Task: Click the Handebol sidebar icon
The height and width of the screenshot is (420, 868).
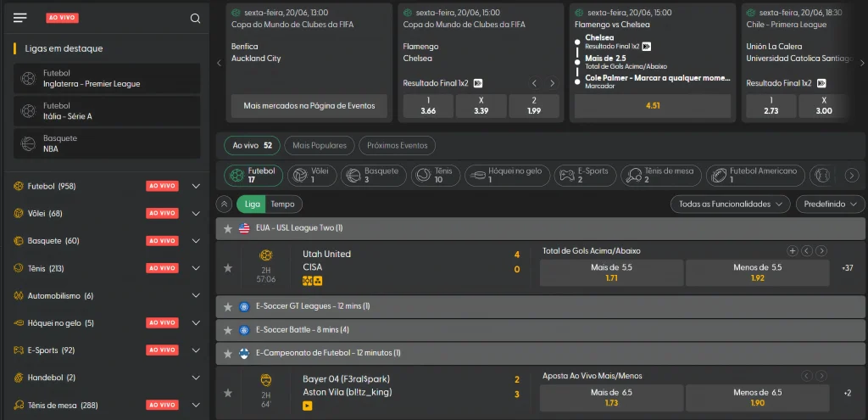Action: pos(19,378)
